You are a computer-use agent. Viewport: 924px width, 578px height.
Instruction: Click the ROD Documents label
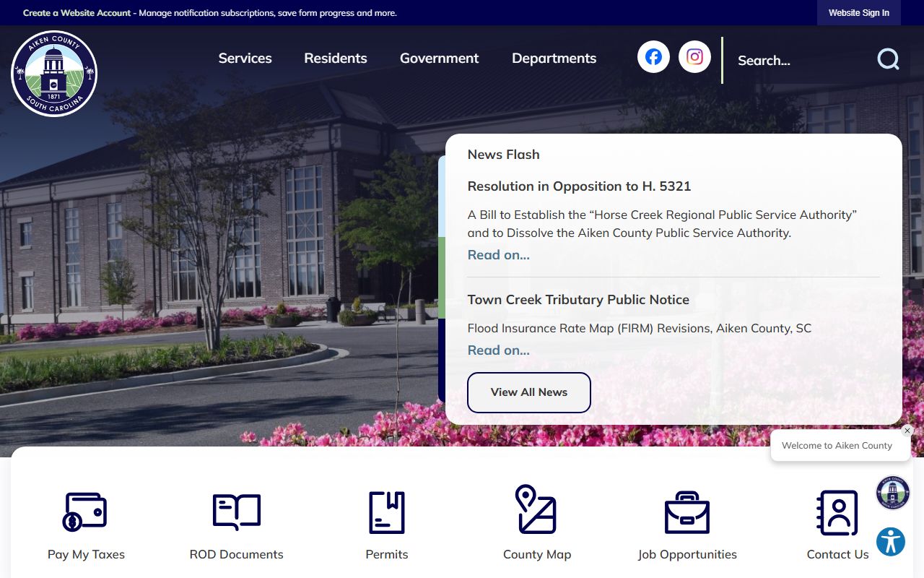point(237,555)
